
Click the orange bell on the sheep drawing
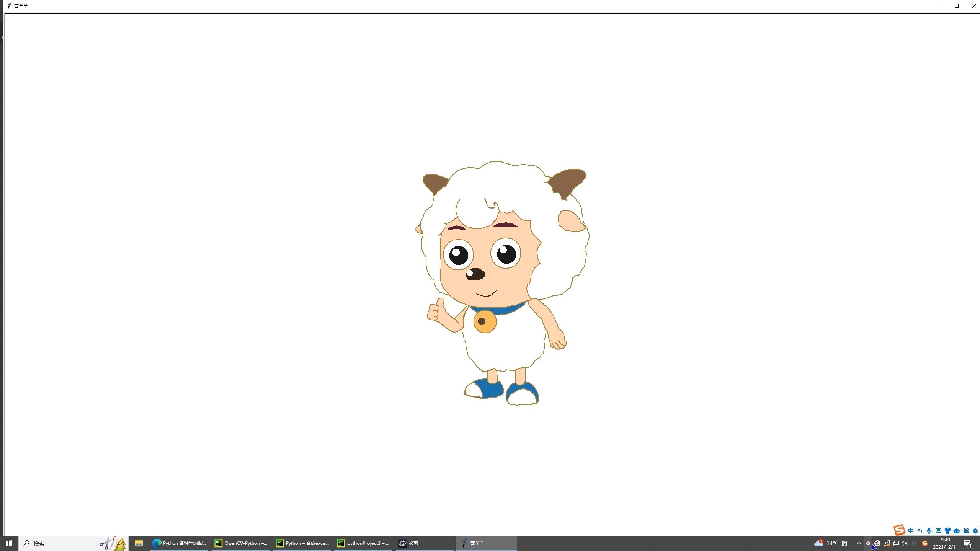click(x=485, y=321)
